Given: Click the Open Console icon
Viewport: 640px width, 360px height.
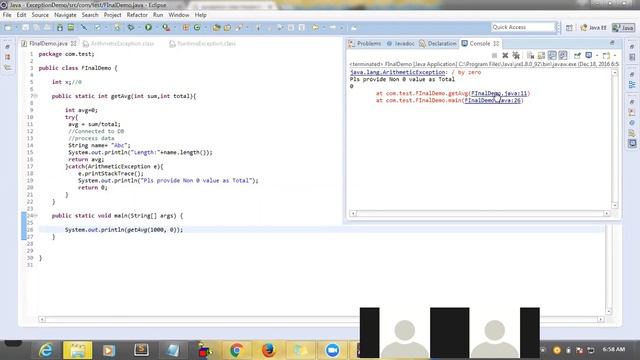Looking at the screenshot, I should pos(606,55).
